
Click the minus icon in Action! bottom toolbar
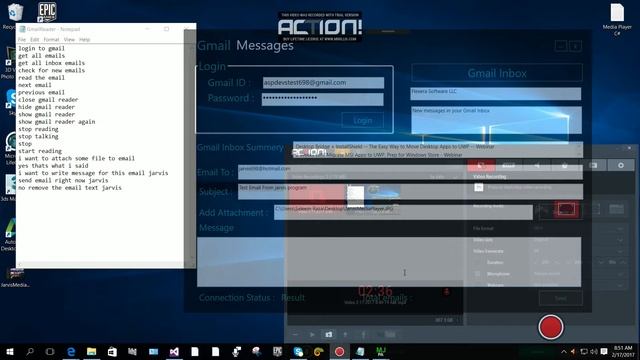point(295,335)
